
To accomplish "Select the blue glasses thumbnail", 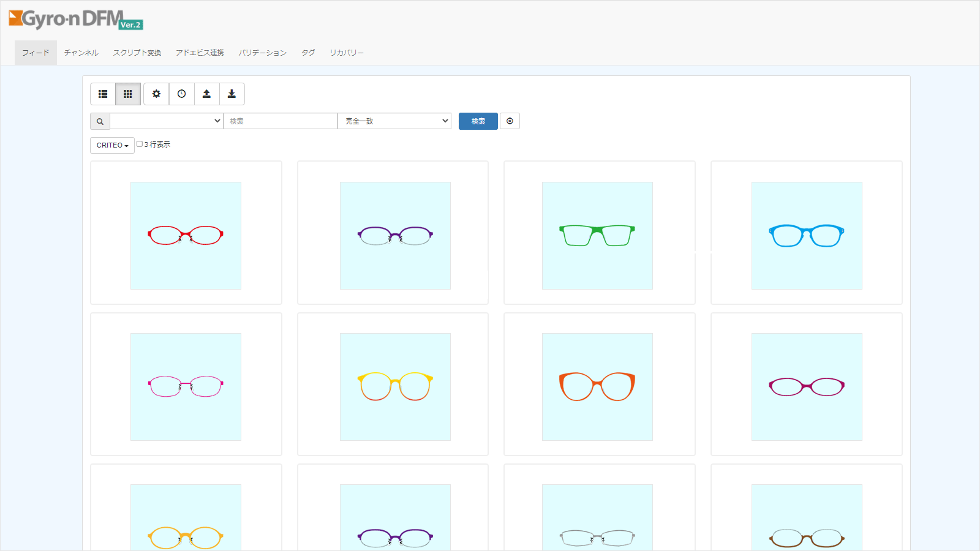I will coord(807,236).
